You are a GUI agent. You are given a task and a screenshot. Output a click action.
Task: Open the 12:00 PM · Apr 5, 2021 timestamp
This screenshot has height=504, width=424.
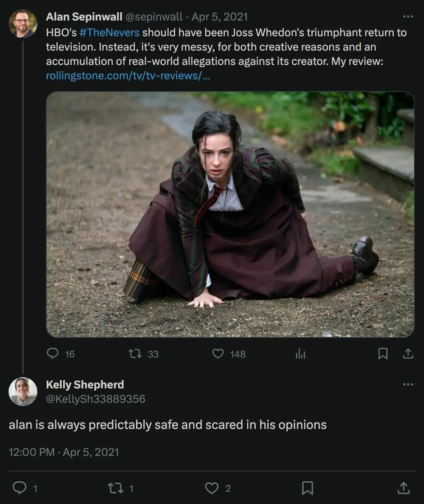[64, 452]
